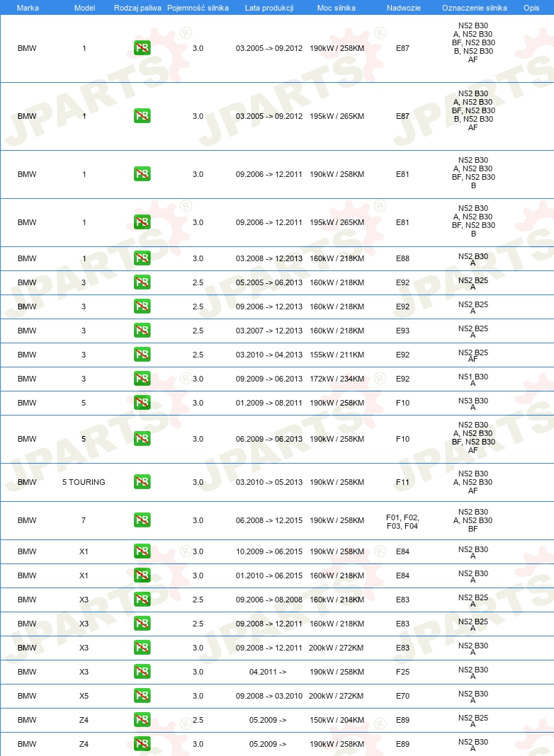Image resolution: width=554 pixels, height=756 pixels.
Task: Click the '172kW / 234KM' power cell
Action: tap(337, 379)
